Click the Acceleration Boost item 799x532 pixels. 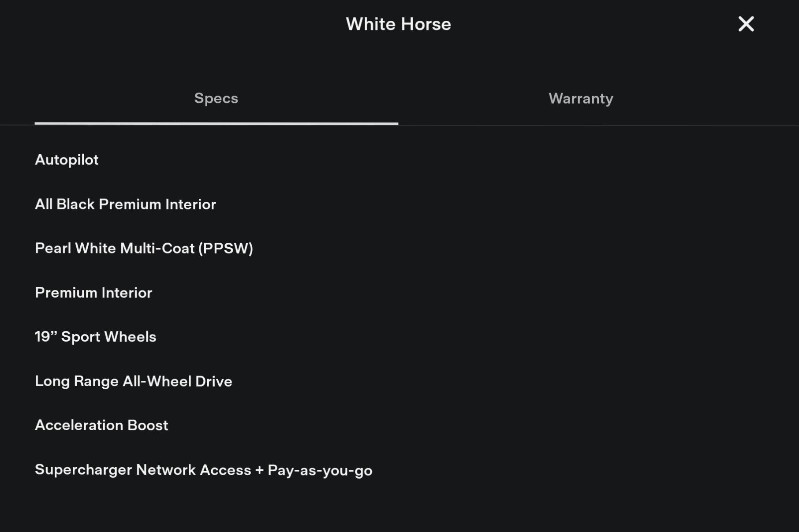tap(101, 425)
